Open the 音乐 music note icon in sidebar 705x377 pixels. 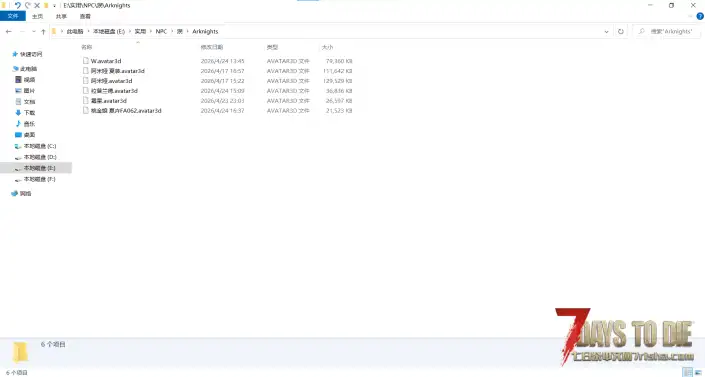click(x=18, y=124)
